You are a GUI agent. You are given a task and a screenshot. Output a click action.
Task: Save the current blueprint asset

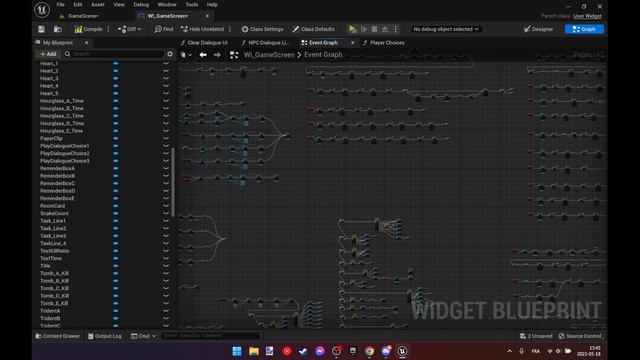click(41, 29)
